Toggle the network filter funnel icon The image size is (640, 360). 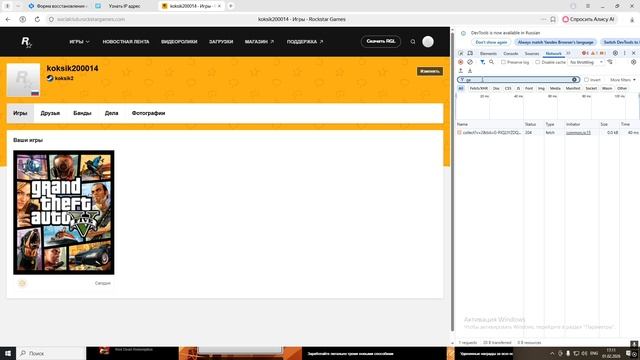pos(482,62)
